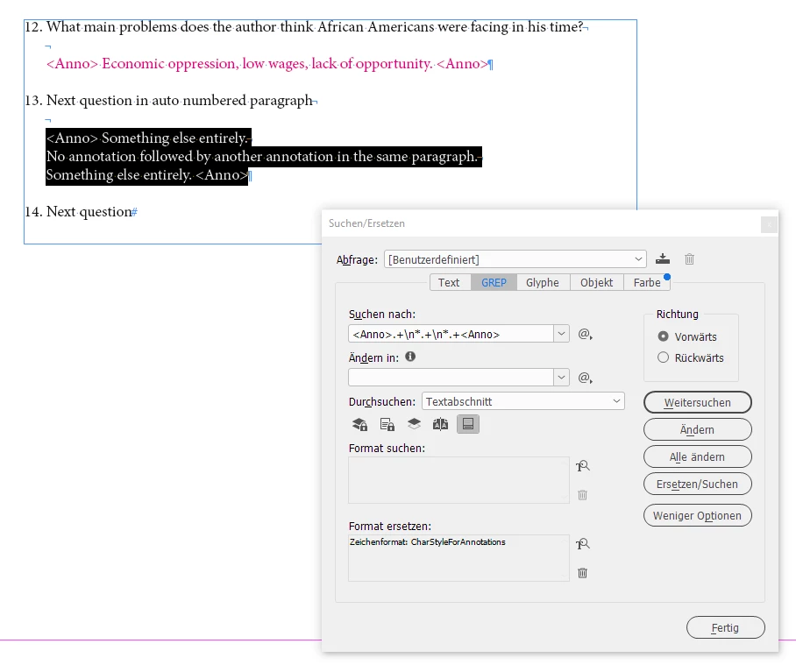Toggle include hidden layers option
The image size is (796, 672).
click(415, 424)
